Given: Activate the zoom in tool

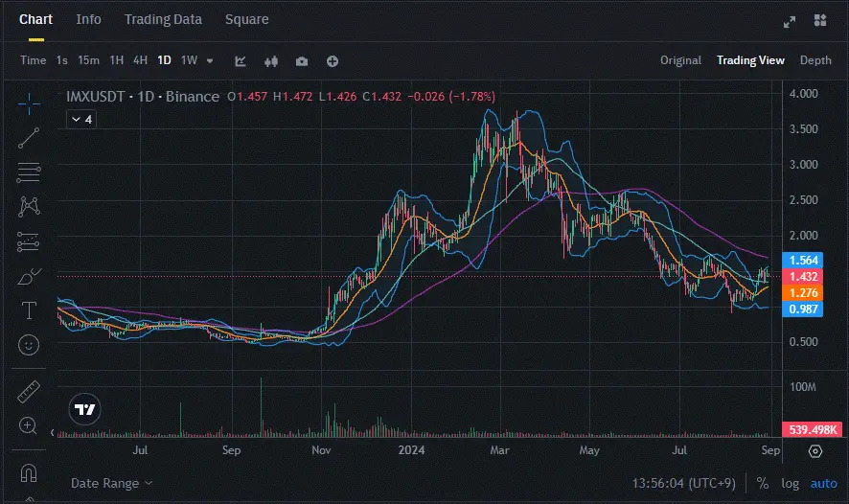Looking at the screenshot, I should coord(28,426).
